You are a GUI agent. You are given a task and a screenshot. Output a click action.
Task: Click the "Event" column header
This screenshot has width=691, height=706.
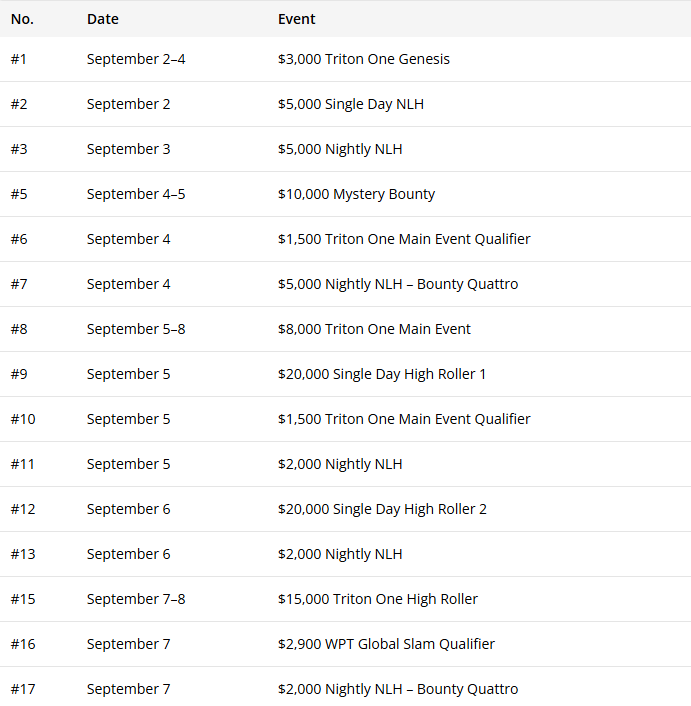click(x=296, y=19)
